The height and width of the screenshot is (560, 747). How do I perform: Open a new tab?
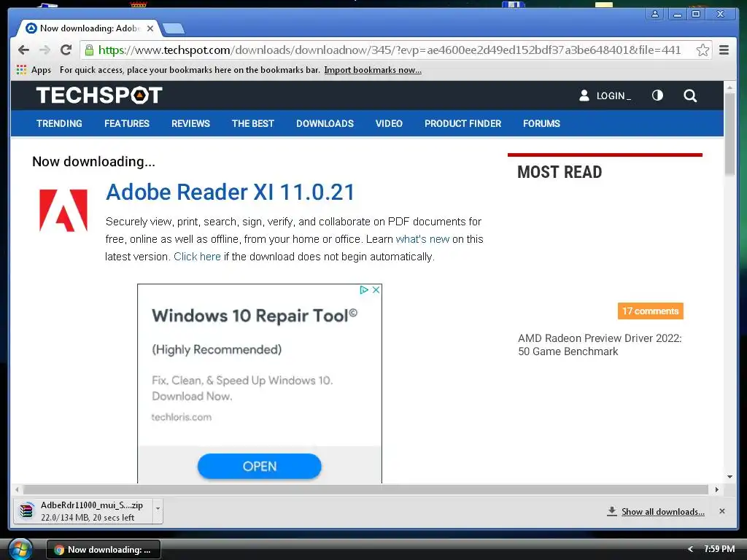[x=174, y=29]
